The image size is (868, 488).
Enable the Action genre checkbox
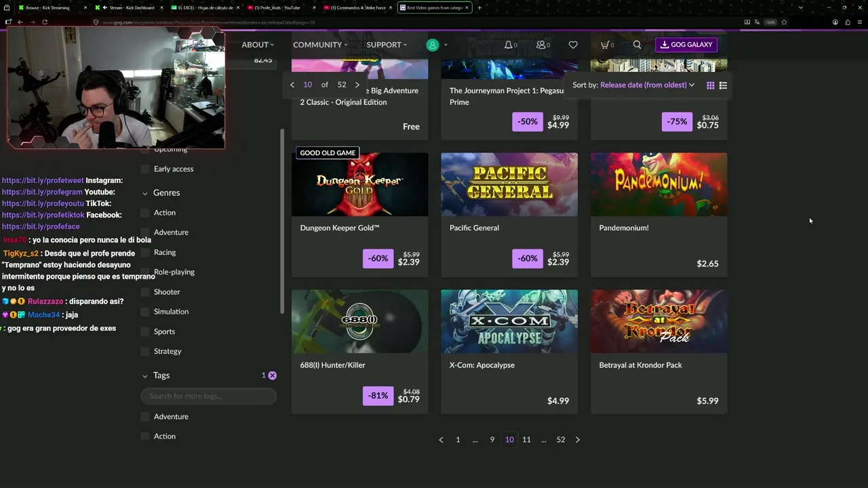click(145, 213)
